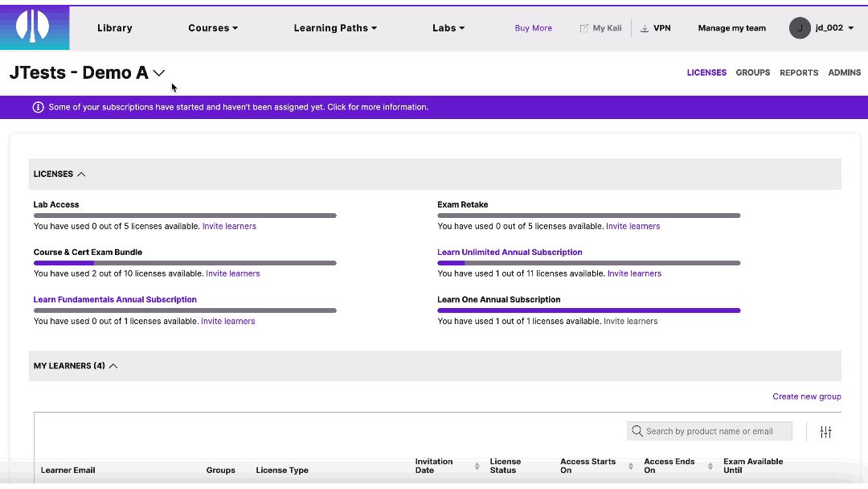Open the Labs dropdown menu
This screenshot has height=489, width=868.
[448, 27]
